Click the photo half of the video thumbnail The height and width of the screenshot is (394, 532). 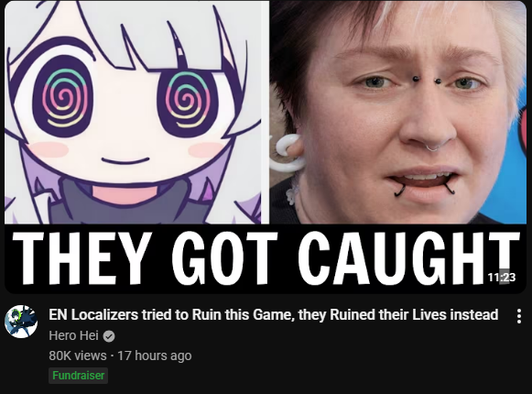pyautogui.click(x=398, y=112)
